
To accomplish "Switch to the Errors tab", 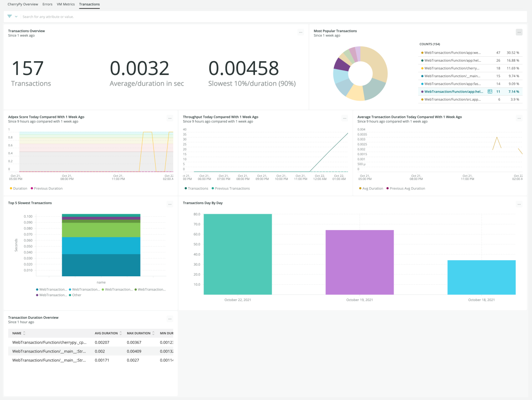I will point(47,4).
